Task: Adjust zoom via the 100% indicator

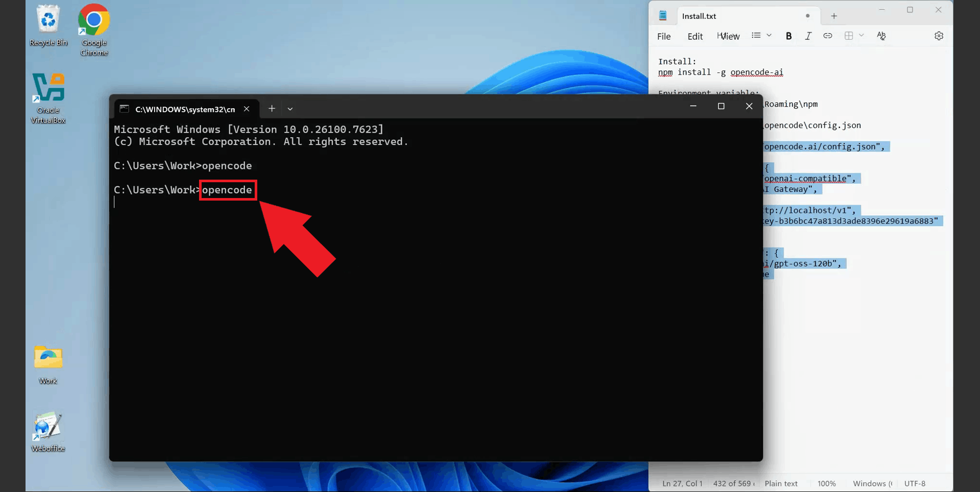Action: [826, 483]
